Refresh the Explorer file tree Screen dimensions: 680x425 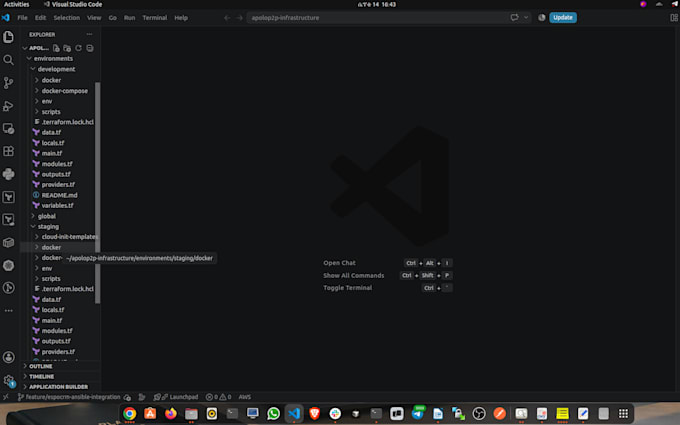78,48
